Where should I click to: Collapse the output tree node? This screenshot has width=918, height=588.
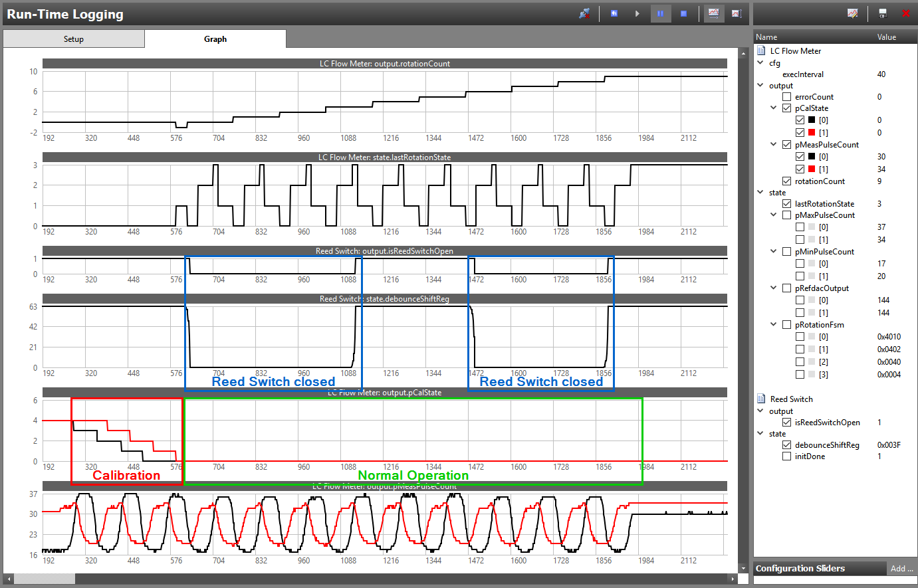760,85
